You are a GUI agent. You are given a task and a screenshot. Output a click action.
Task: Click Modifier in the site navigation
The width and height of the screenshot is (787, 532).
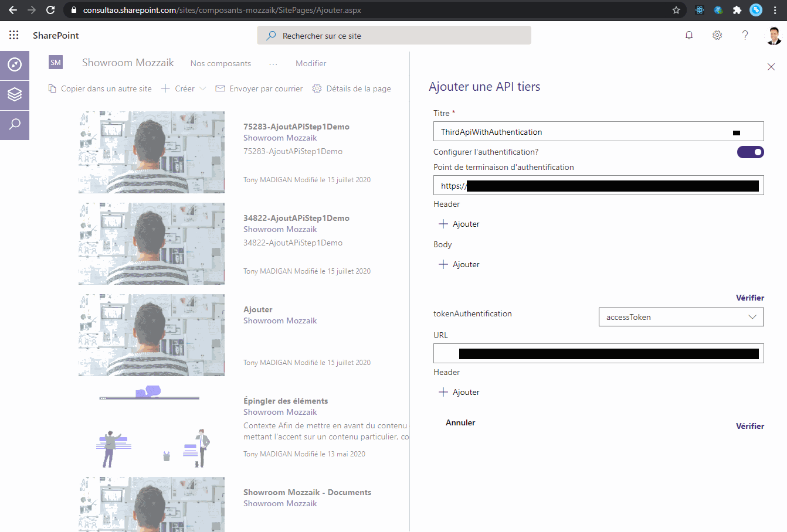click(x=311, y=63)
